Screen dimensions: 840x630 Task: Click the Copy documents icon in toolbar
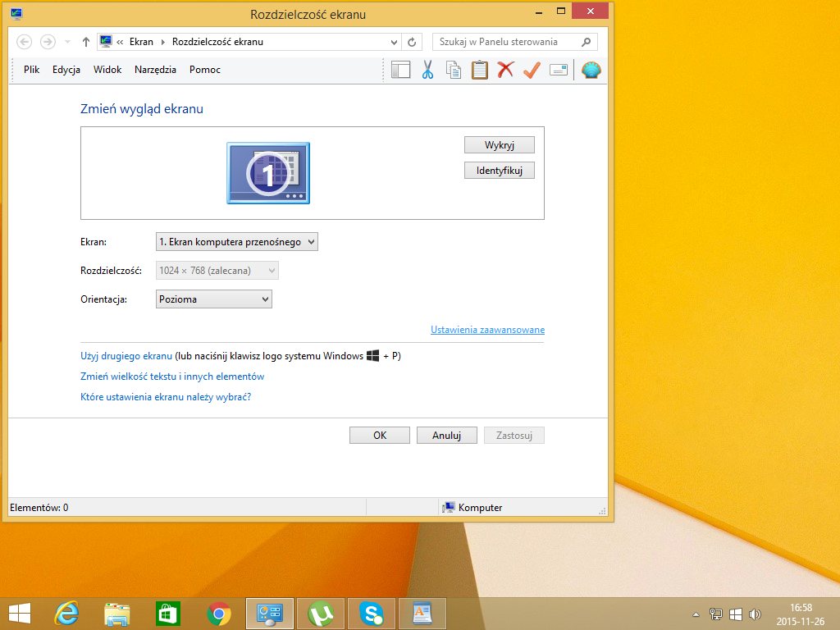click(x=454, y=70)
